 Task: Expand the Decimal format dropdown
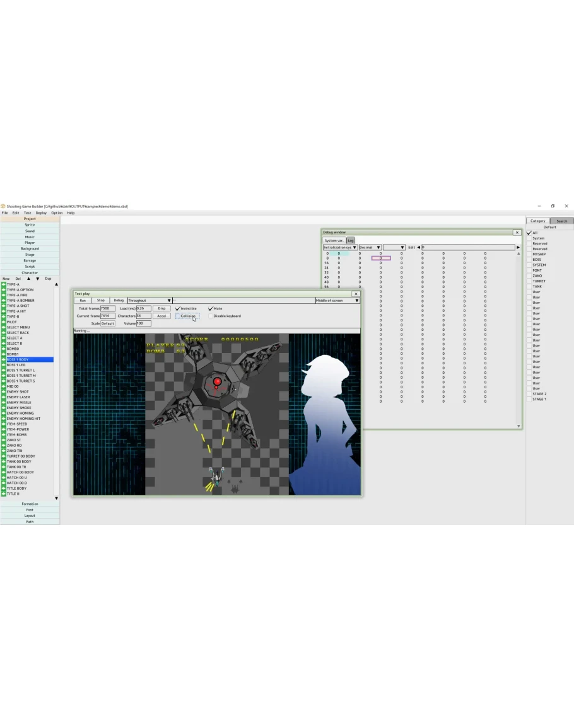370,248
